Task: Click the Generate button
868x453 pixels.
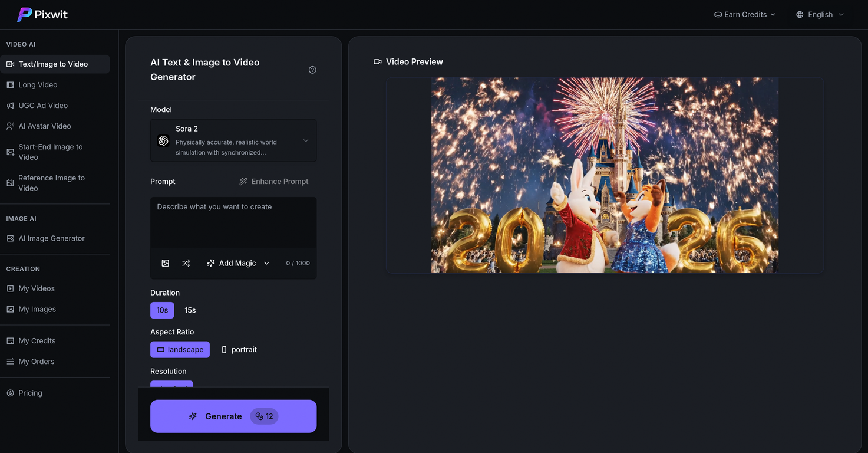Action: point(233,416)
